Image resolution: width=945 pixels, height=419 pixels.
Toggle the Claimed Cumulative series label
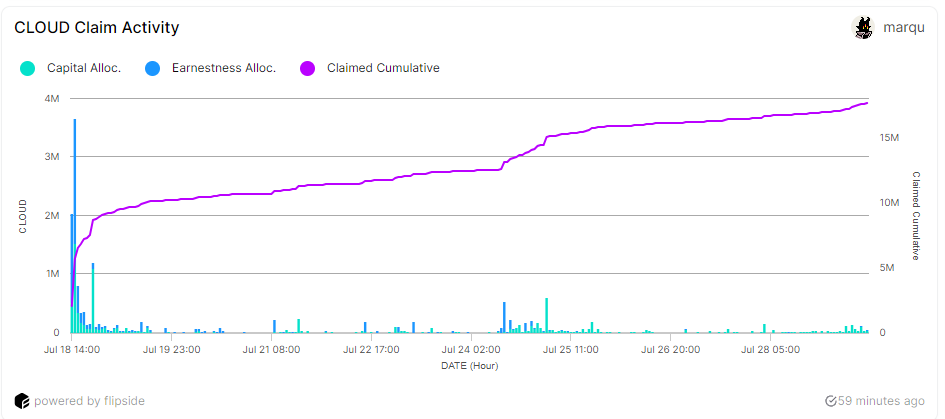tap(383, 68)
